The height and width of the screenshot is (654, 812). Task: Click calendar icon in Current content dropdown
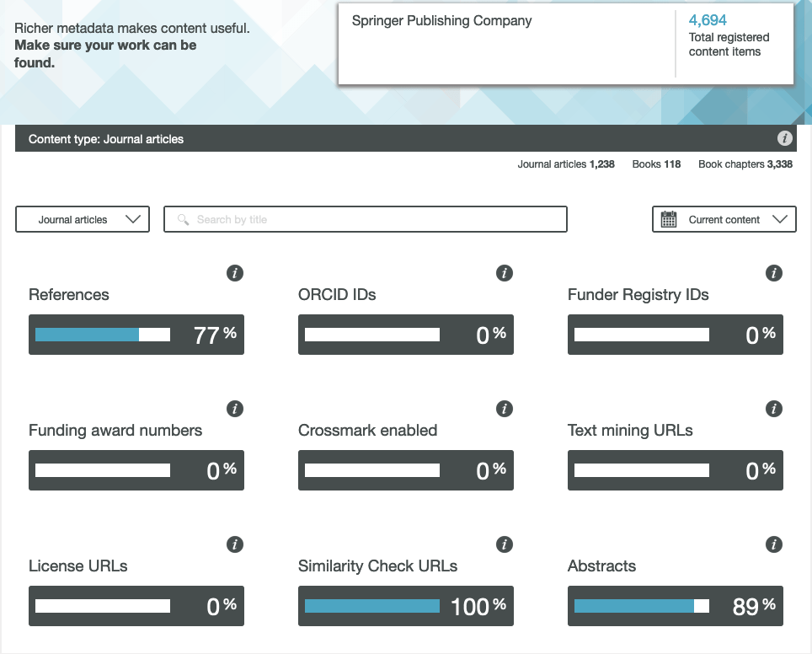(x=669, y=219)
